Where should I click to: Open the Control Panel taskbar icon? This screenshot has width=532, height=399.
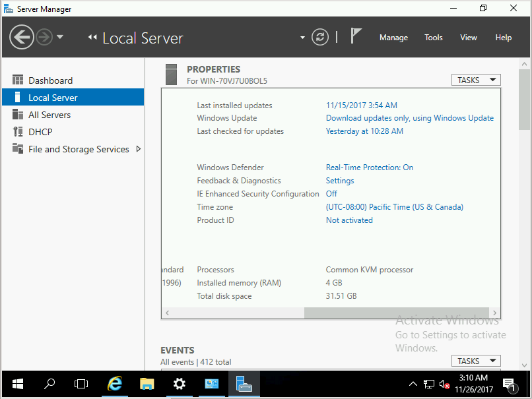[211, 384]
